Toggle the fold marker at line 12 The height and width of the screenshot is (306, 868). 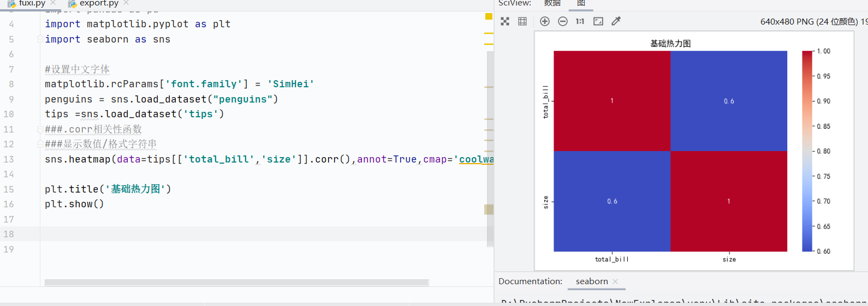point(40,144)
